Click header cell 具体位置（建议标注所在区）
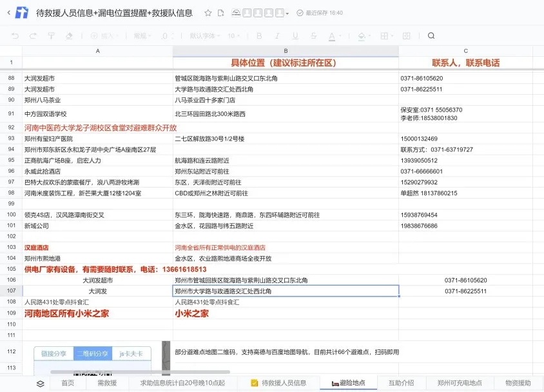 [286, 63]
